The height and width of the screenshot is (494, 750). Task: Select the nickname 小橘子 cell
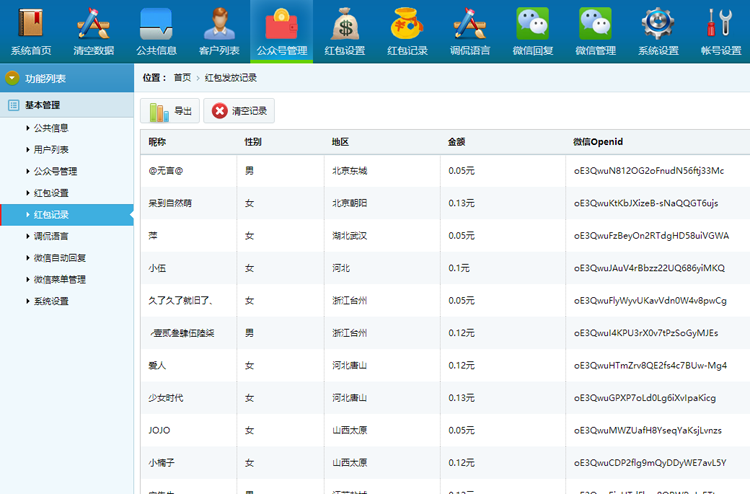[161, 463]
